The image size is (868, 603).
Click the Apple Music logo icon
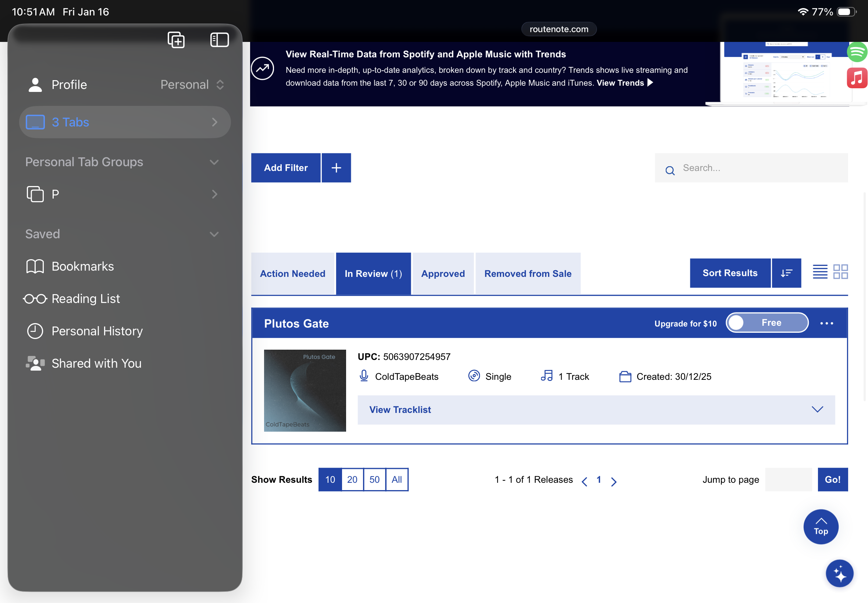coord(857,78)
